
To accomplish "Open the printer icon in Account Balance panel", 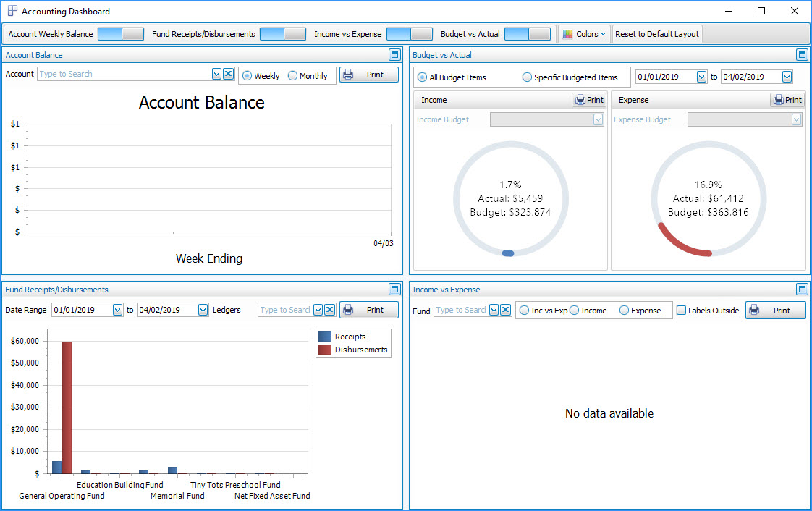I will (x=349, y=74).
